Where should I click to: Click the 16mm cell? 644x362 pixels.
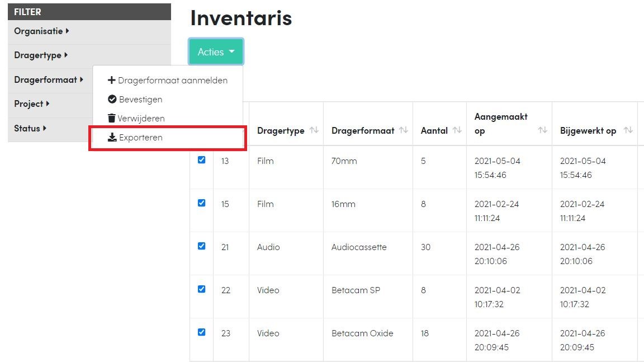tap(343, 204)
